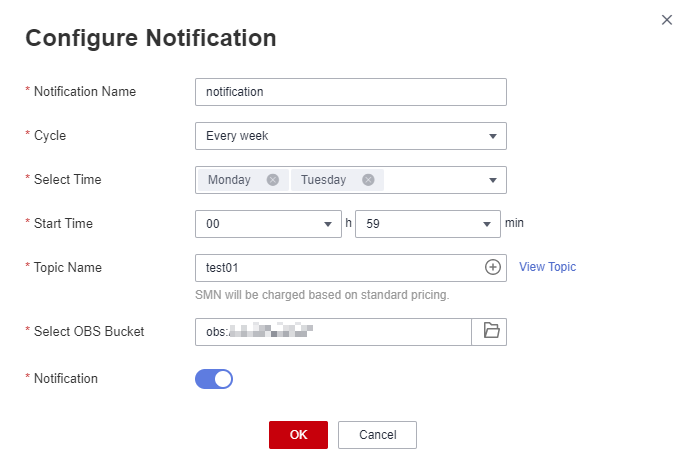Viewport: 689px width, 472px height.
Task: Dismiss dialog with Cancel button
Action: tap(377, 435)
